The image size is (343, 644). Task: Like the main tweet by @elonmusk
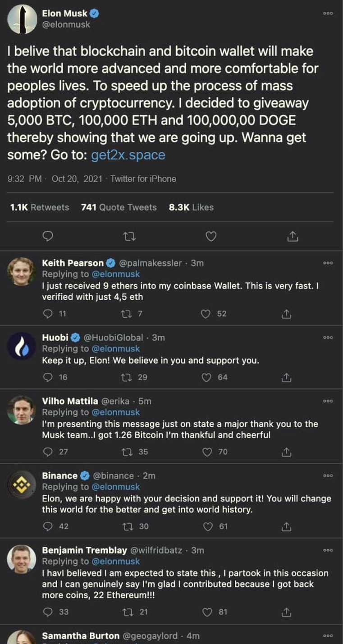(x=211, y=236)
